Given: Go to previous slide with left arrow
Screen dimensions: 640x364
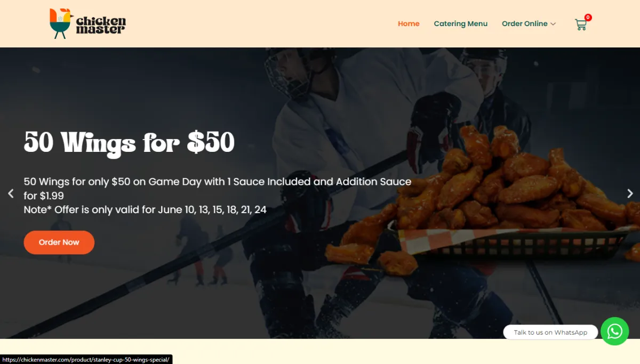Looking at the screenshot, I should (11, 193).
